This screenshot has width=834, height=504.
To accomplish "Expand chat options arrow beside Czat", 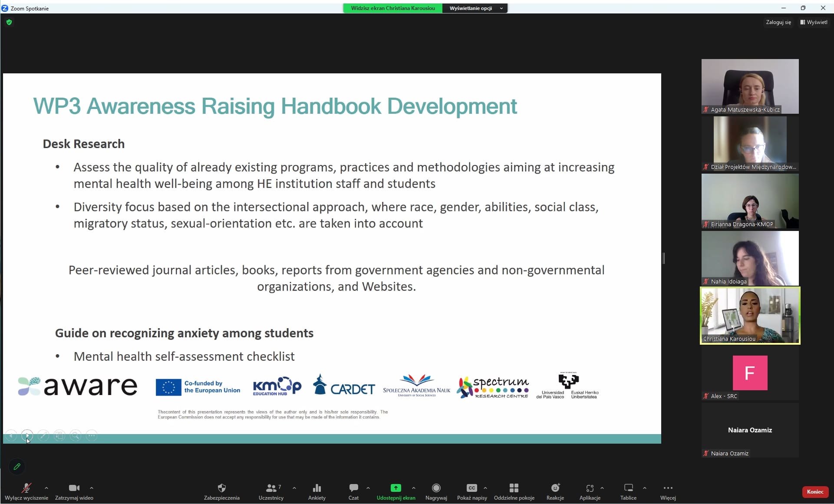I will tap(368, 488).
